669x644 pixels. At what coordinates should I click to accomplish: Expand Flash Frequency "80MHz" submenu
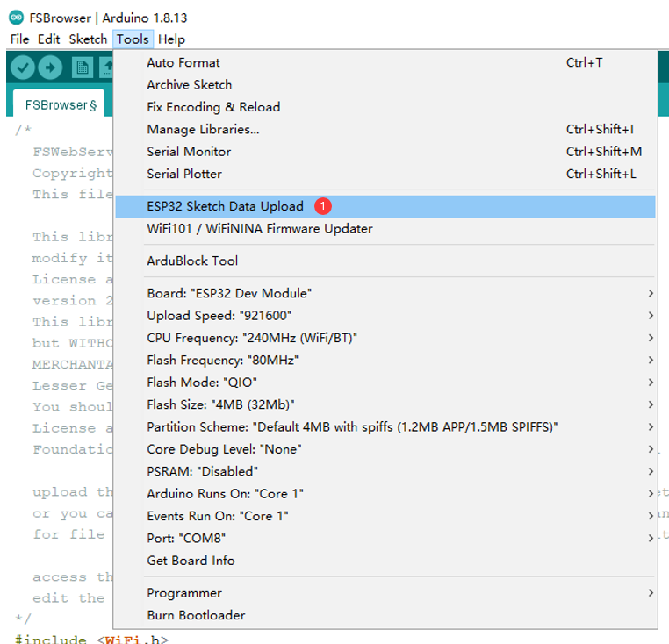point(385,360)
